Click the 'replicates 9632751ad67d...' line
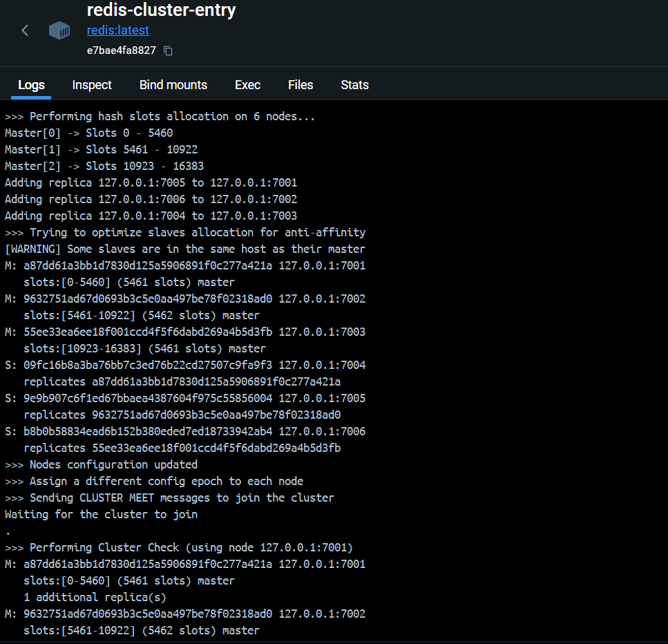Screen dimensions: 668x644 point(182,415)
